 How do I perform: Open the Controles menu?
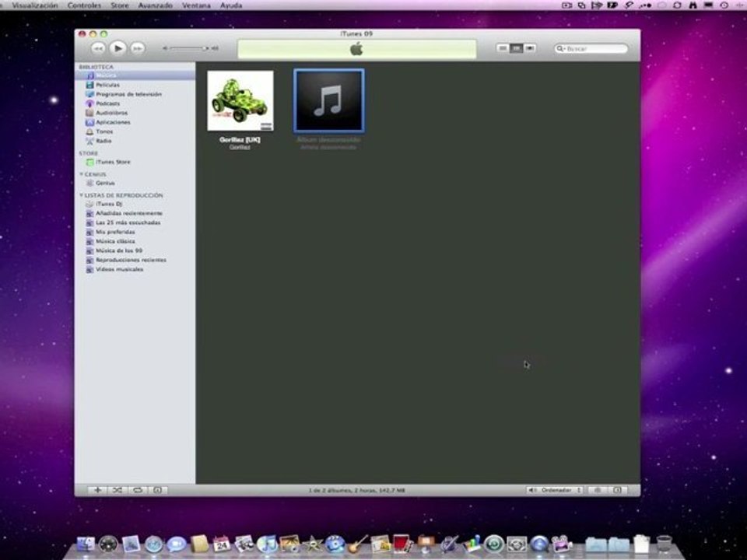point(84,5)
